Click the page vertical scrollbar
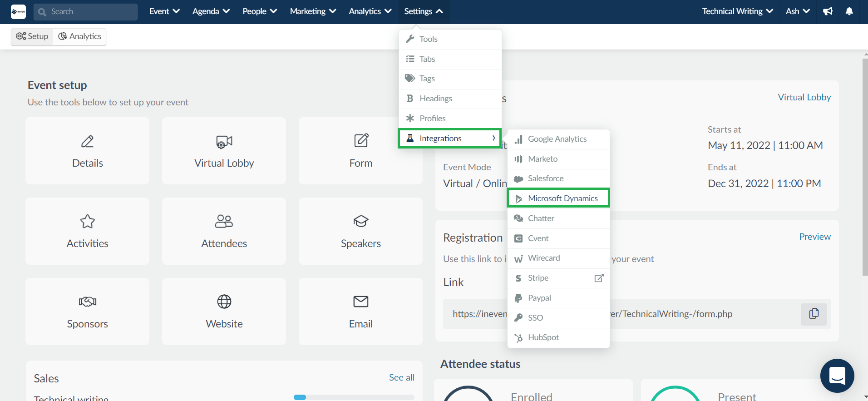Viewport: 868px width, 401px height. coord(865,167)
